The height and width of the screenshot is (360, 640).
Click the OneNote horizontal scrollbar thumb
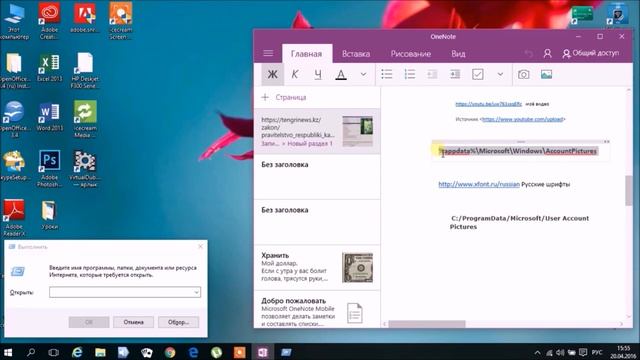(x=427, y=324)
